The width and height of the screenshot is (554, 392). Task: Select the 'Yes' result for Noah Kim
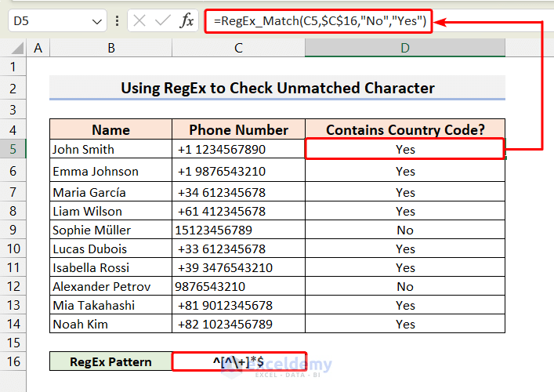pyautogui.click(x=405, y=324)
